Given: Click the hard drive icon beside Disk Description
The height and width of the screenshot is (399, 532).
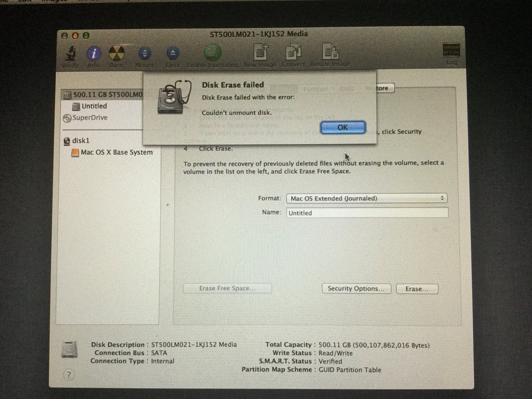Looking at the screenshot, I should (69, 349).
